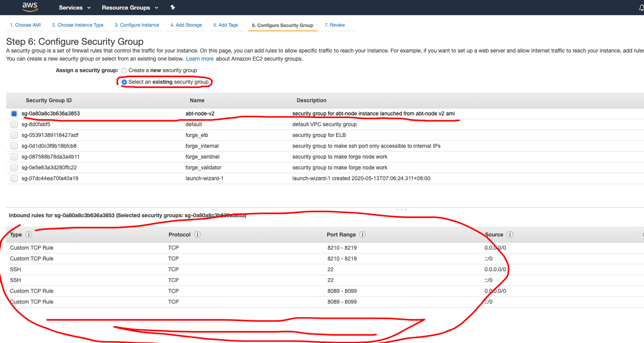Click port range 8210 - 8219 for 0.0.0.0/0
The width and height of the screenshot is (644, 343).
(x=342, y=248)
